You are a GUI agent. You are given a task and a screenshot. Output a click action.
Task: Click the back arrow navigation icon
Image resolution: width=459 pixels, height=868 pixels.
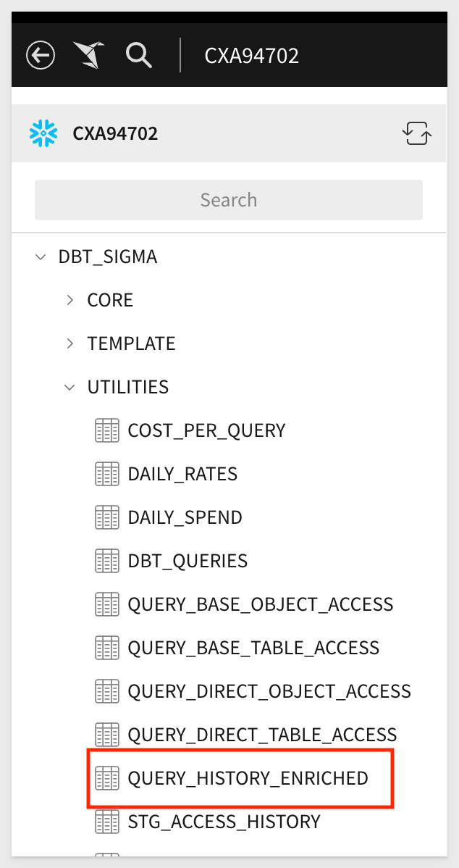(x=41, y=55)
